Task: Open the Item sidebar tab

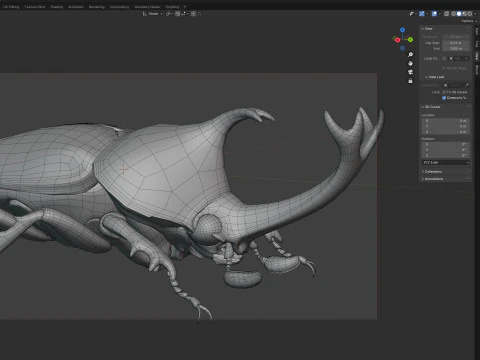Action: [477, 32]
